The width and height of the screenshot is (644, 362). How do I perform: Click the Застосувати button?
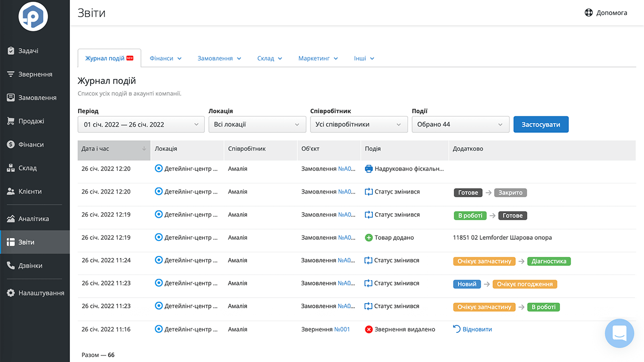tap(541, 124)
